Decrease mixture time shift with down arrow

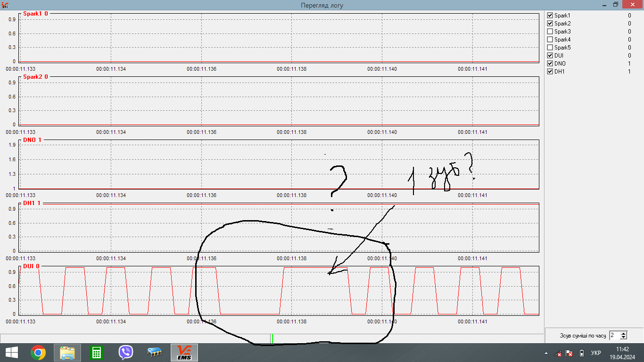(x=624, y=337)
